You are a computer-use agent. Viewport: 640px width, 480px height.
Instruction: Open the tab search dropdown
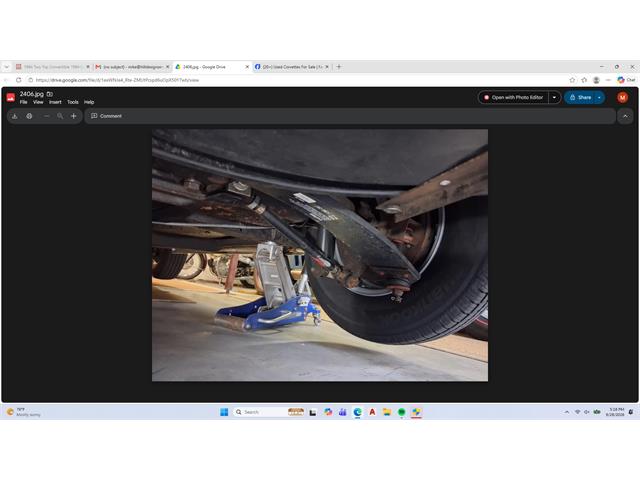[7, 67]
